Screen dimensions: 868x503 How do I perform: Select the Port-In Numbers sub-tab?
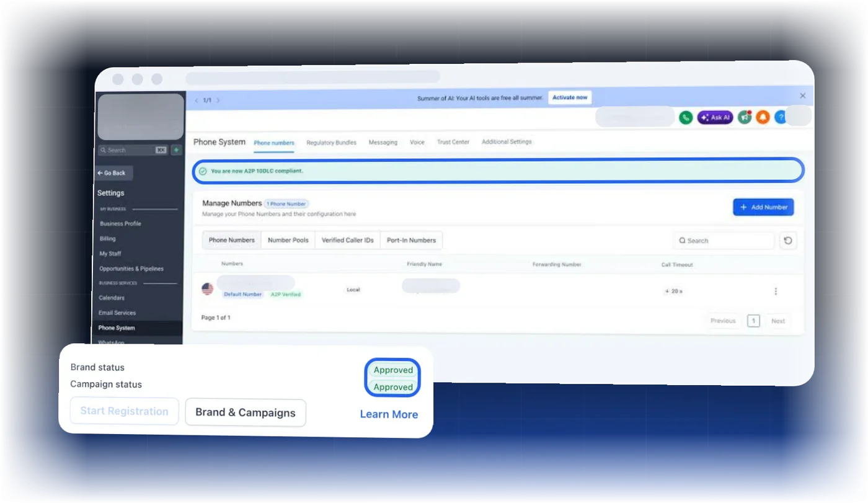coord(411,240)
